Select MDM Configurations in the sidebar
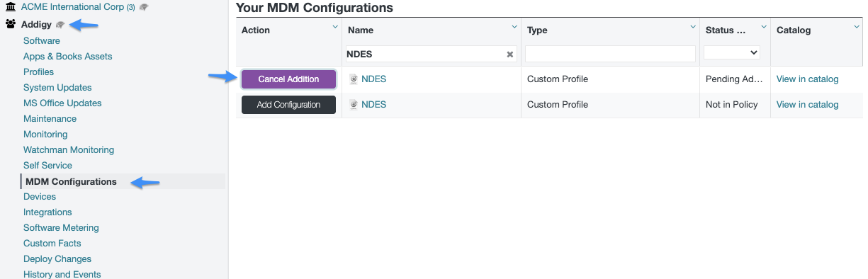The width and height of the screenshot is (868, 279). 71,182
